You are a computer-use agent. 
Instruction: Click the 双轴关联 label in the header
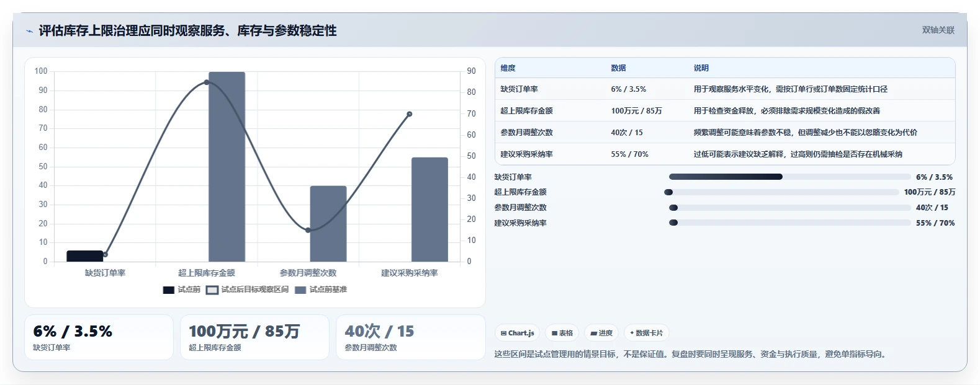tap(938, 30)
